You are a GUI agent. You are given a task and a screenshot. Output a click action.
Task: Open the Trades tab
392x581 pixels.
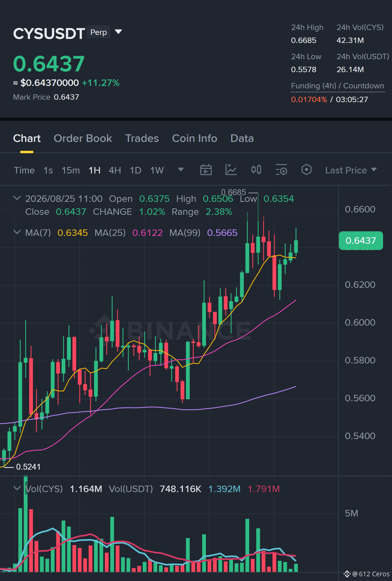142,138
